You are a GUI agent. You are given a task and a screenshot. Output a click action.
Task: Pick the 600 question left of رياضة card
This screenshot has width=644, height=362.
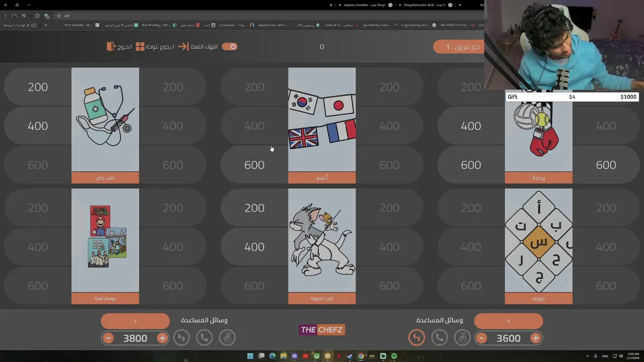[x=471, y=165]
